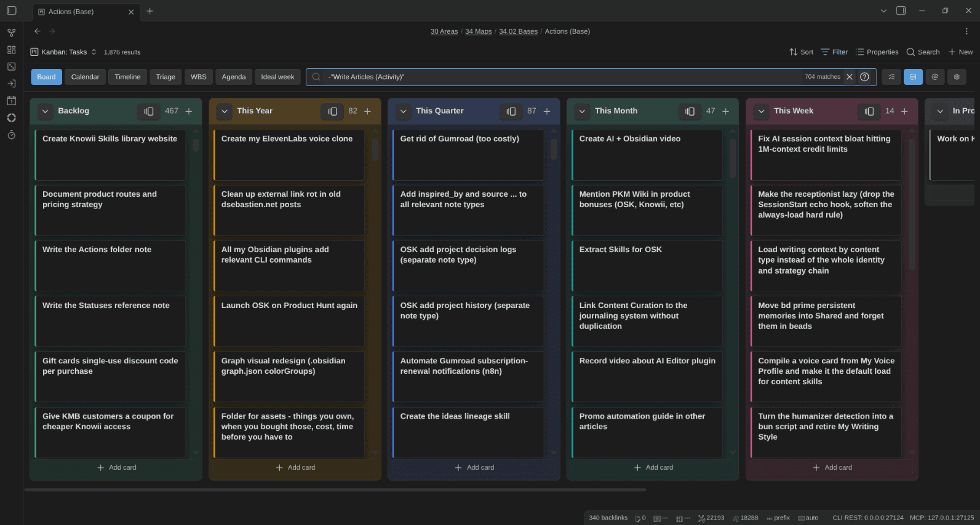Toggle the left sidebar panel icon
Viewport: 980px width, 525px height.
[11, 11]
